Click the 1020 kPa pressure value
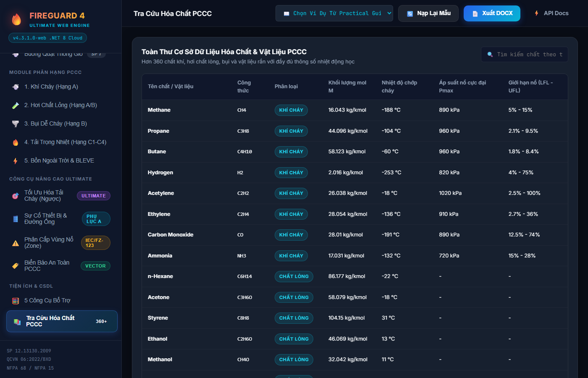 450,193
